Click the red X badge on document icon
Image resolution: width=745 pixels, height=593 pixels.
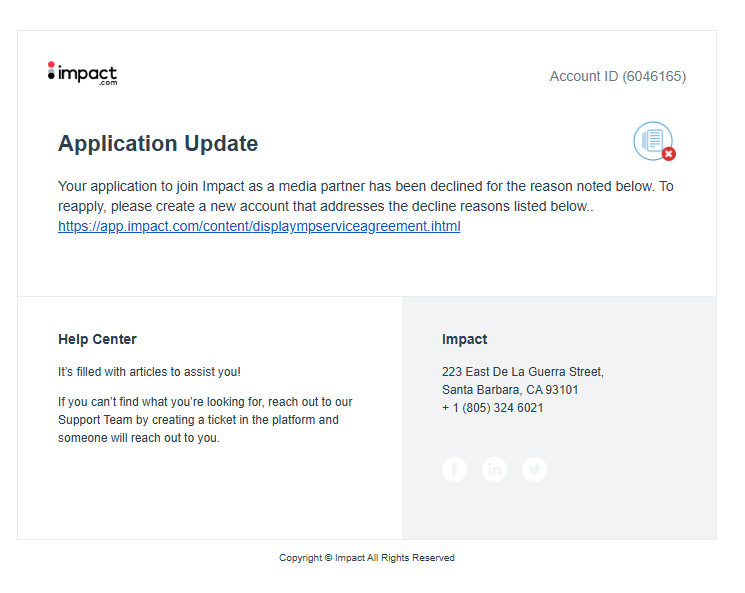[669, 154]
